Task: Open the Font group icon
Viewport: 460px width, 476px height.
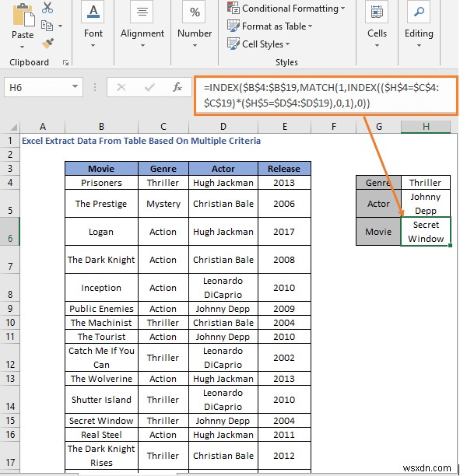Action: coord(93,12)
